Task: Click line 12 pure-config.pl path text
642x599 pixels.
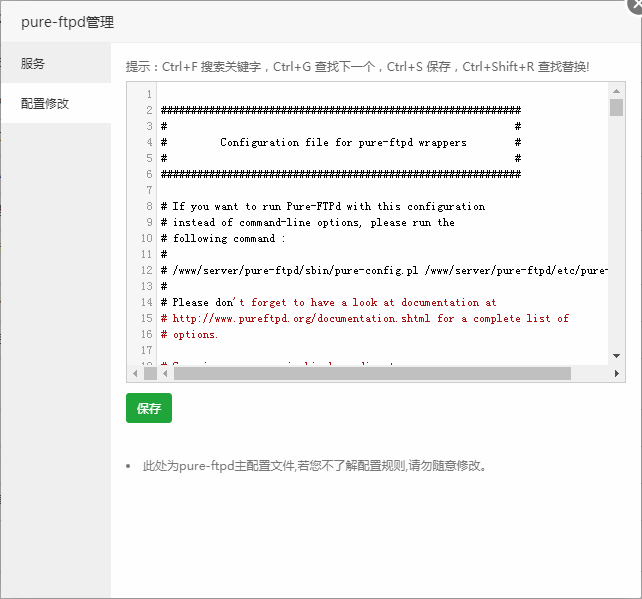Action: click(x=390, y=270)
